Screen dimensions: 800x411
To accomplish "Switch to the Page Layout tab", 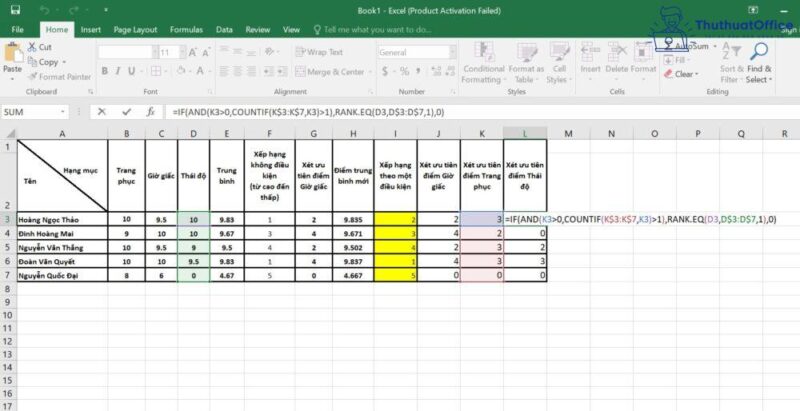I will point(135,30).
